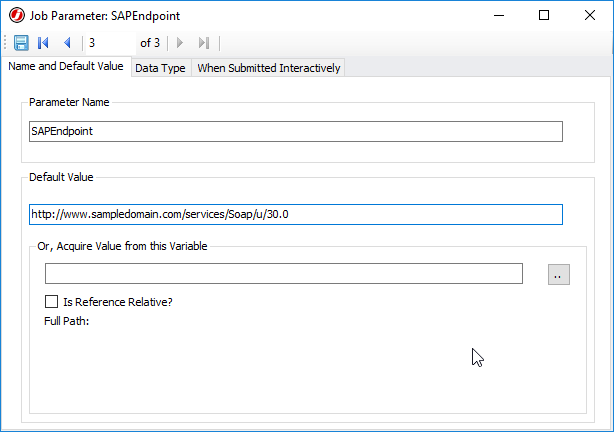Go to previous record arrow
Image resolution: width=614 pixels, height=432 pixels.
click(67, 43)
